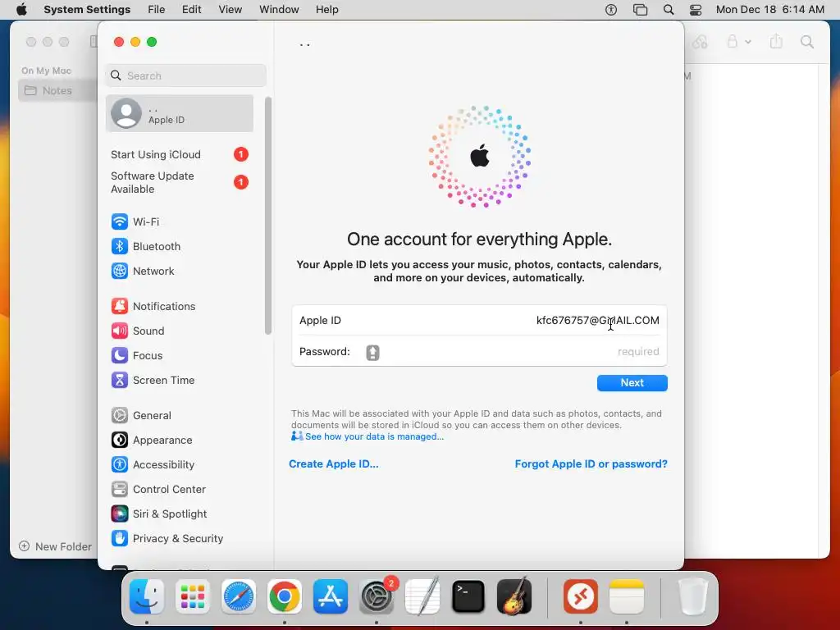Open Accessibility settings

point(153,465)
